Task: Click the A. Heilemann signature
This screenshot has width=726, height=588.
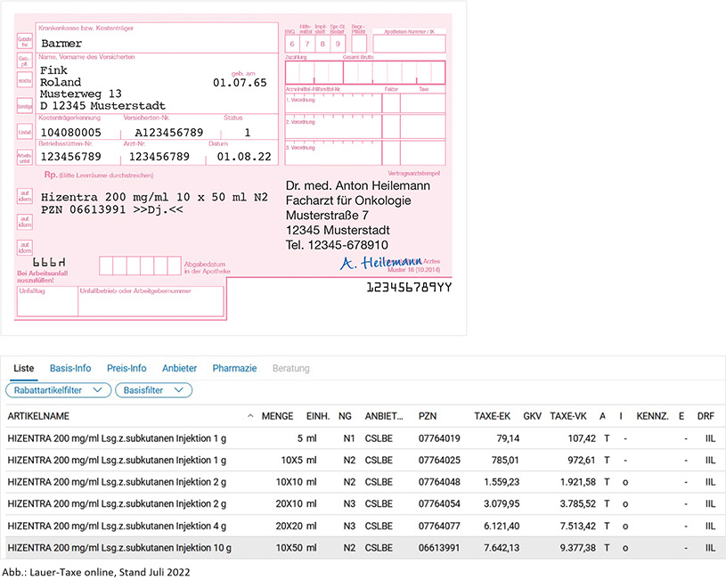Action: tap(381, 263)
